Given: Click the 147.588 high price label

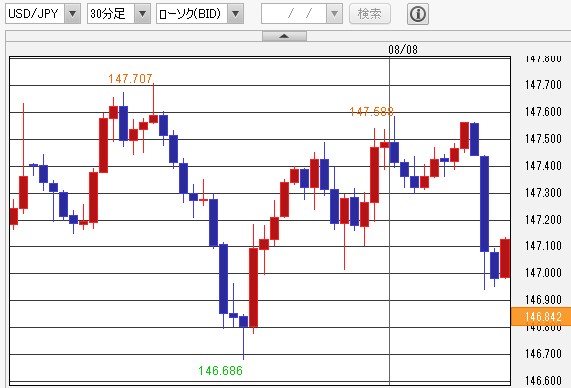Looking at the screenshot, I should tap(371, 111).
